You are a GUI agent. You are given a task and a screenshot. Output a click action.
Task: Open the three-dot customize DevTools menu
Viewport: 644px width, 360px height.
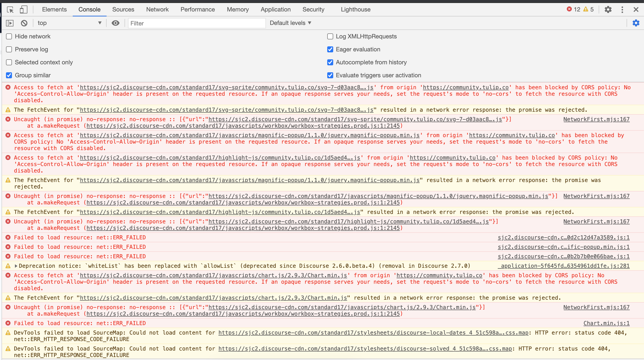[622, 9]
